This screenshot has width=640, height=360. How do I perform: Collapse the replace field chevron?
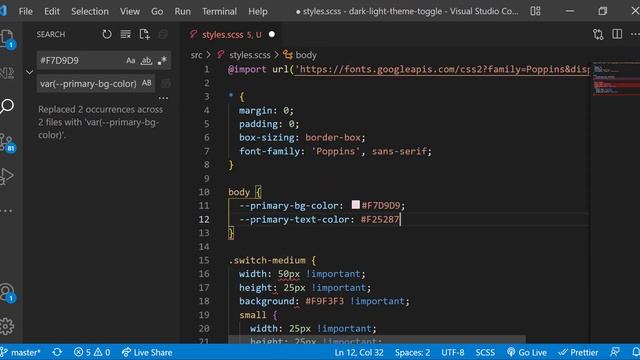click(x=29, y=72)
